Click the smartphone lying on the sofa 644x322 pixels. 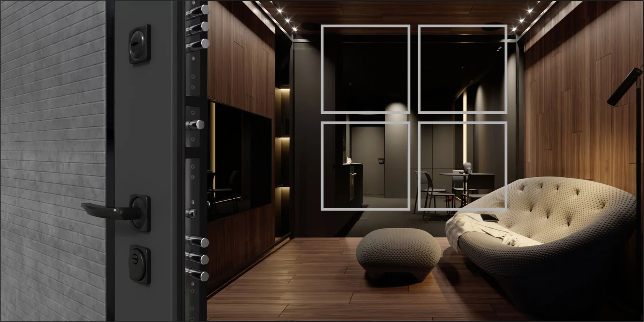[x=489, y=218]
